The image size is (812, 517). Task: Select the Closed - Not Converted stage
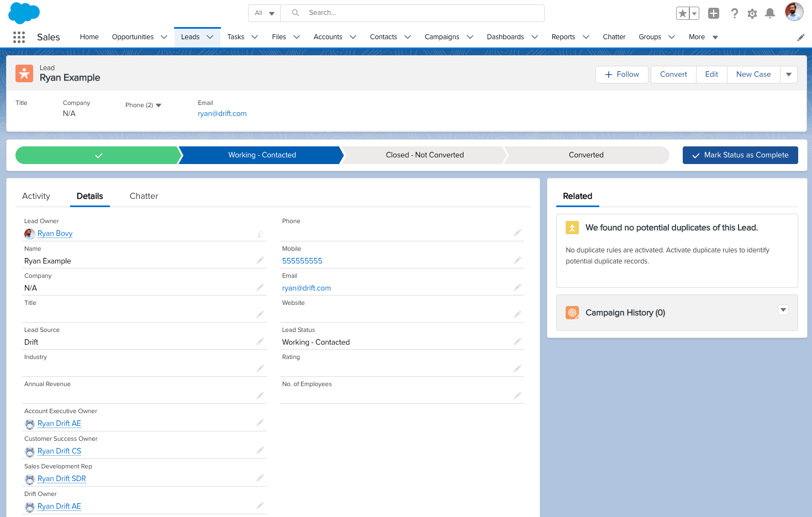pos(424,155)
